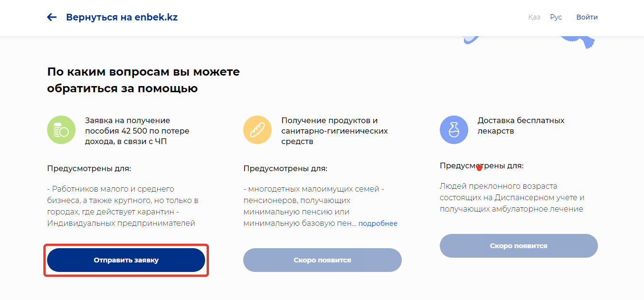
Task: Select the 42 500 allowance application title
Action: click(137, 131)
